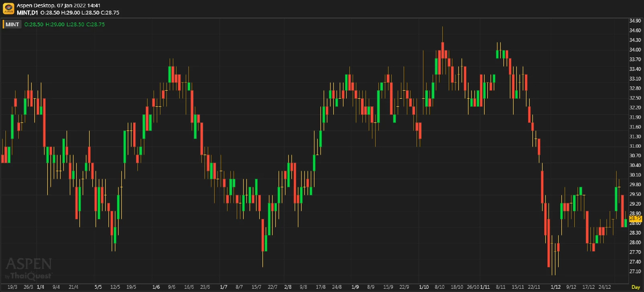
Task: Click the 15/9 date axis label
Action: click(388, 287)
